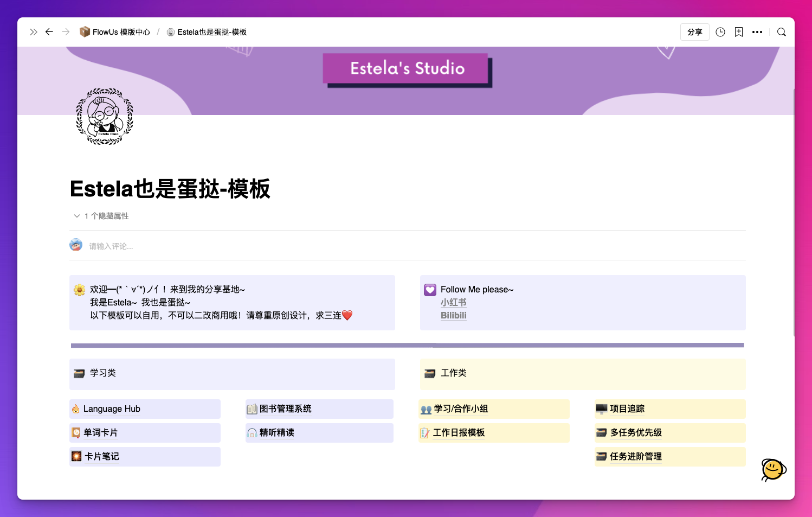Click the FlowUs 模版中心 breadcrumb

point(120,32)
